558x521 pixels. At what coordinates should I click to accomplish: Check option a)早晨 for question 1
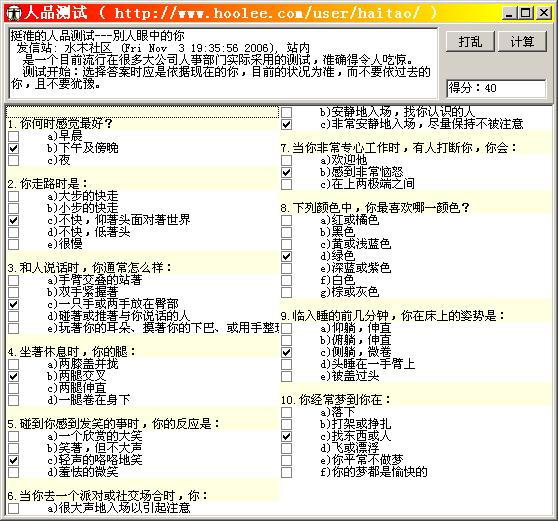click(14, 136)
